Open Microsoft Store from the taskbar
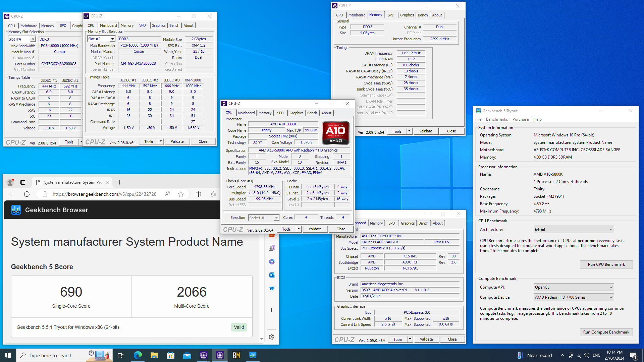 170,355
